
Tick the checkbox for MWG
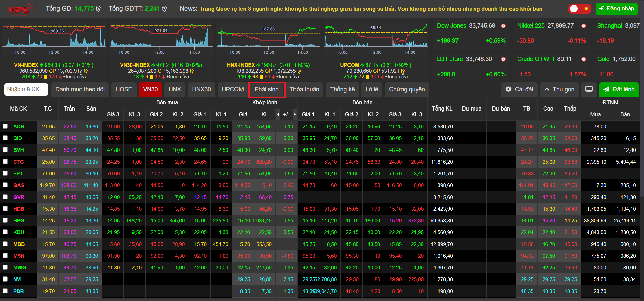pos(5,267)
